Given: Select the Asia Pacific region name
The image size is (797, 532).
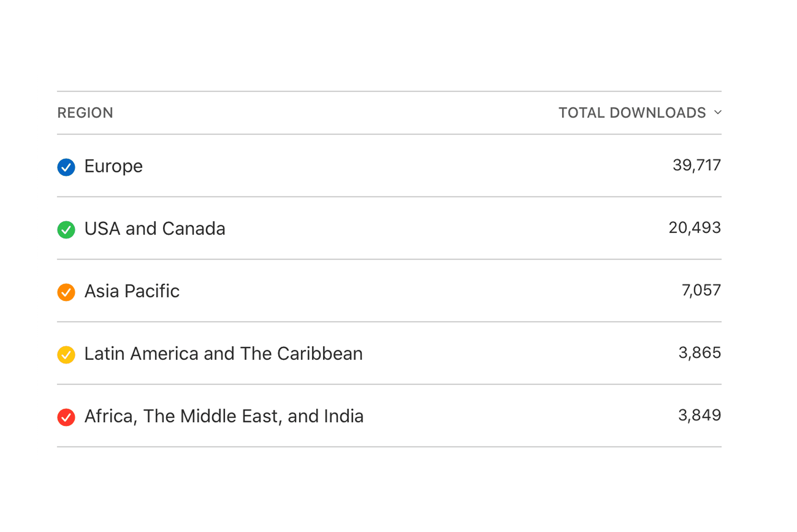Looking at the screenshot, I should click(132, 291).
